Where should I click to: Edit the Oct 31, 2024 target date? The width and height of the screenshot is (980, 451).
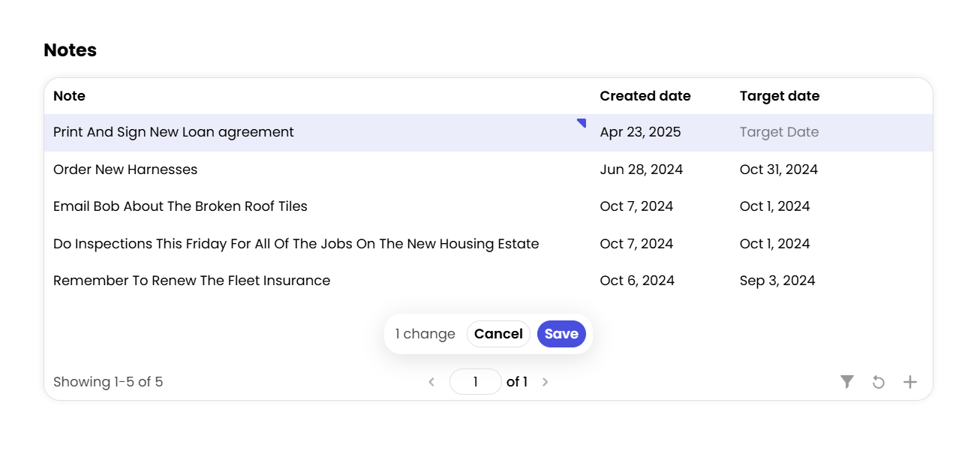778,170
